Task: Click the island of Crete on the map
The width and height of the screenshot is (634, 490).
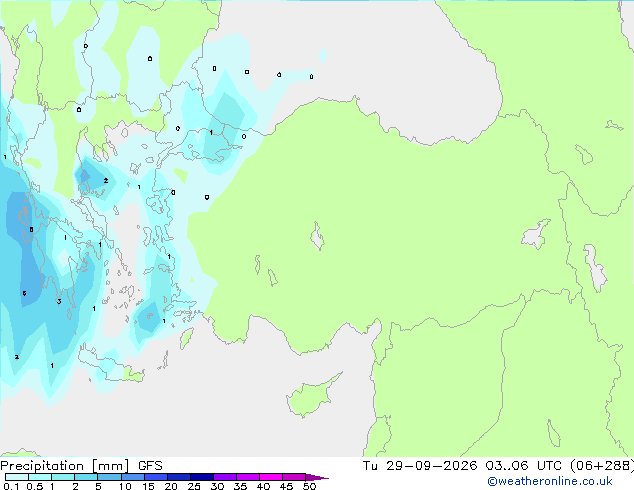Action: [109, 366]
